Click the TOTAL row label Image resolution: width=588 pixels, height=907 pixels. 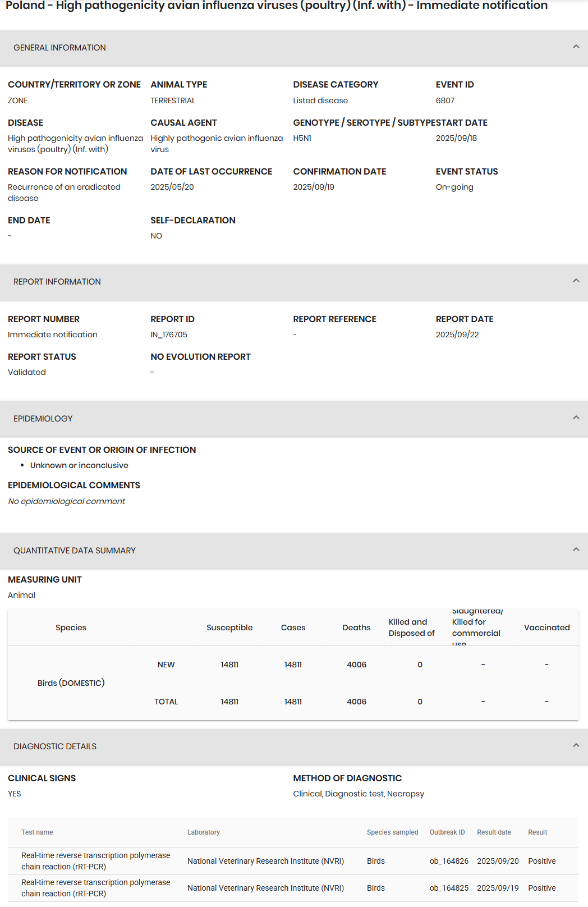166,702
